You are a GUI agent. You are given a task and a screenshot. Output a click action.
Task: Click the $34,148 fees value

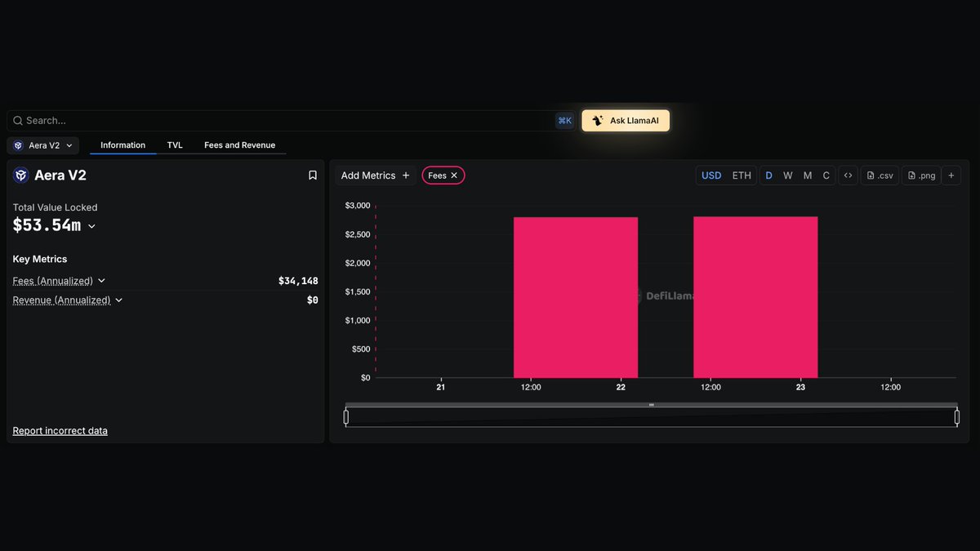(298, 281)
